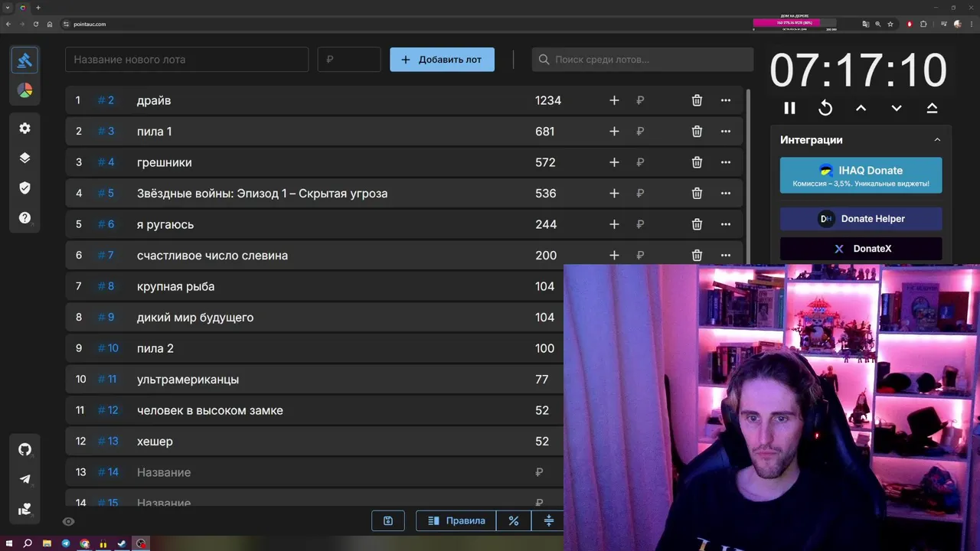Open the auction hammer page in sidebar
This screenshot has width=980, height=551.
[x=24, y=60]
